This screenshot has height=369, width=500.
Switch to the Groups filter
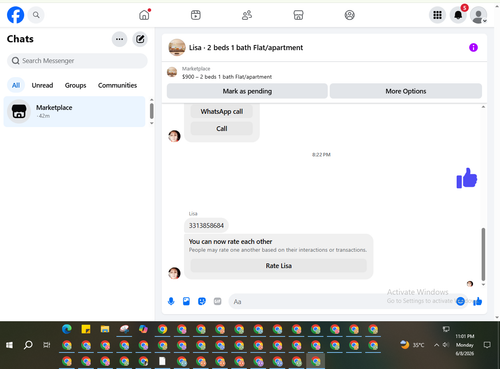(x=75, y=85)
